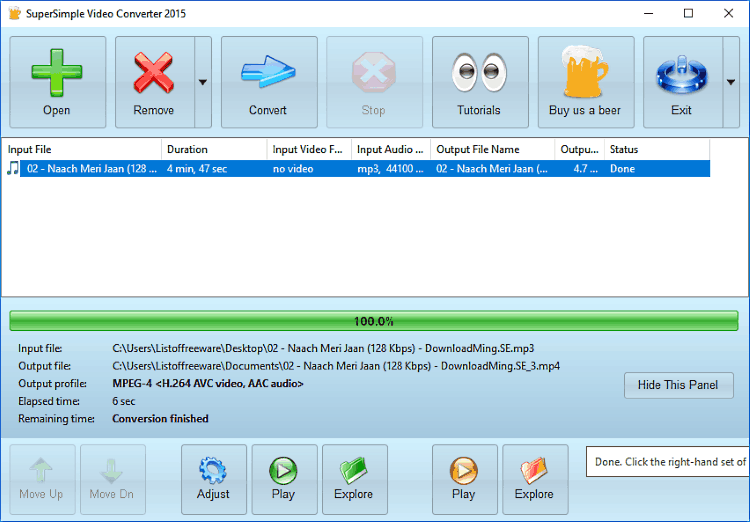Click the Output File Name column header

pyautogui.click(x=493, y=149)
